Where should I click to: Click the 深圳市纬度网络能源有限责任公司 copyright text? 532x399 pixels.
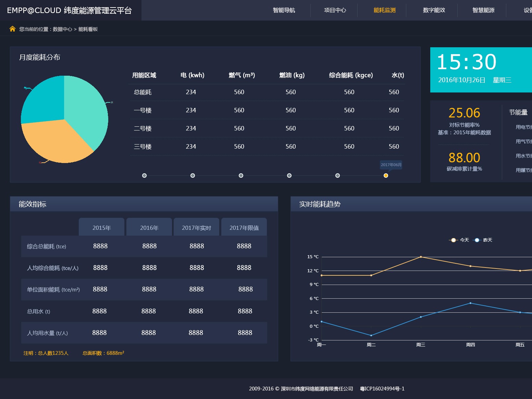tap(317, 389)
